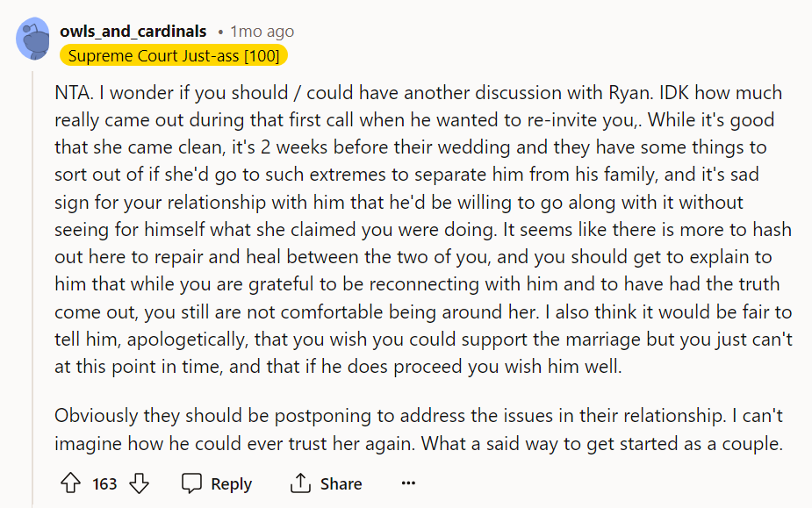Open the owls_and_cardinals user profile link
The height and width of the screenshot is (508, 812).
click(x=133, y=32)
